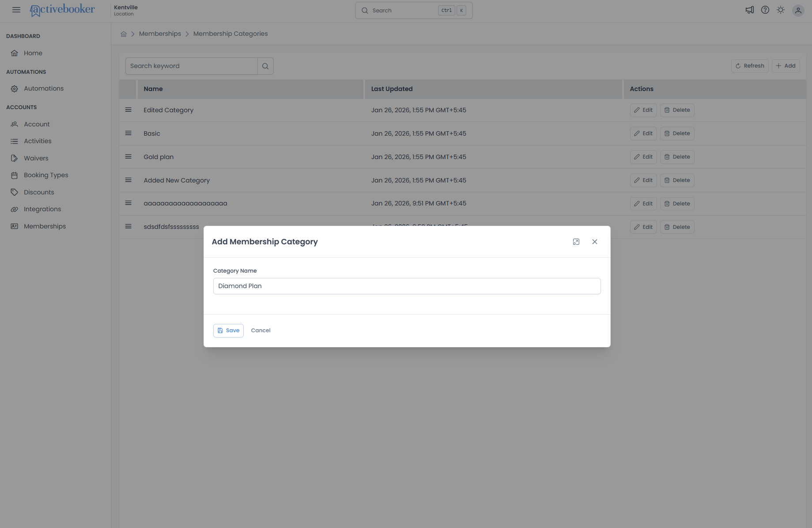Click the global Search box in header
812x528 pixels.
414,10
